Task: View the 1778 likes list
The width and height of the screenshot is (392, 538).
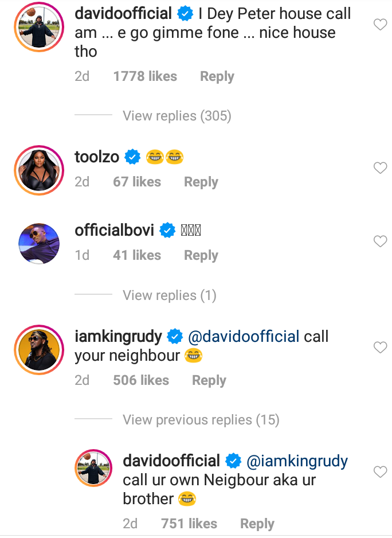Action: pos(145,76)
